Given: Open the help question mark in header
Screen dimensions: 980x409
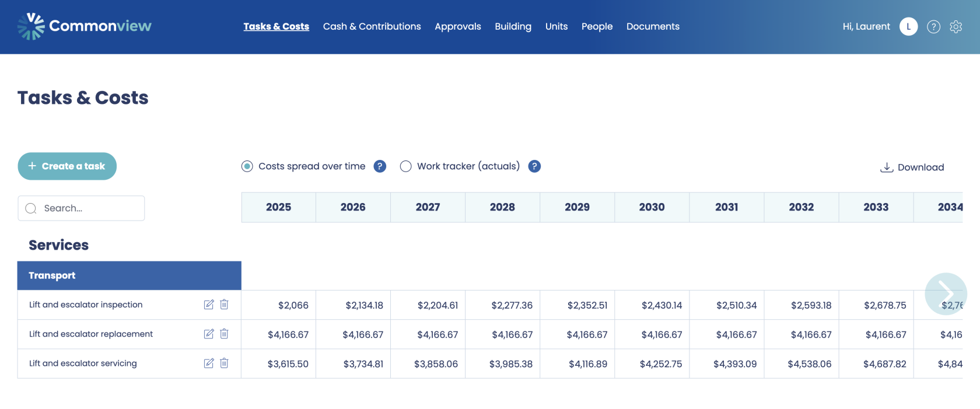Looking at the screenshot, I should point(933,27).
